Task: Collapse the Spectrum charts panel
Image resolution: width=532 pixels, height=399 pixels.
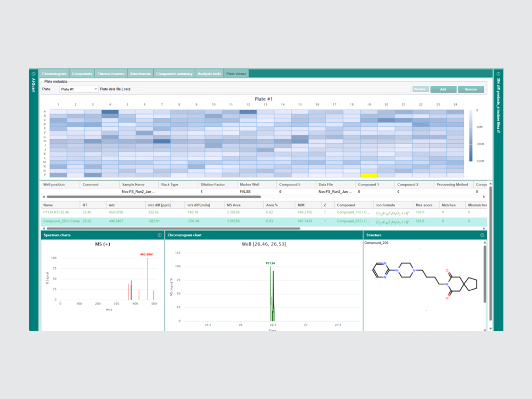Action: pos(159,235)
